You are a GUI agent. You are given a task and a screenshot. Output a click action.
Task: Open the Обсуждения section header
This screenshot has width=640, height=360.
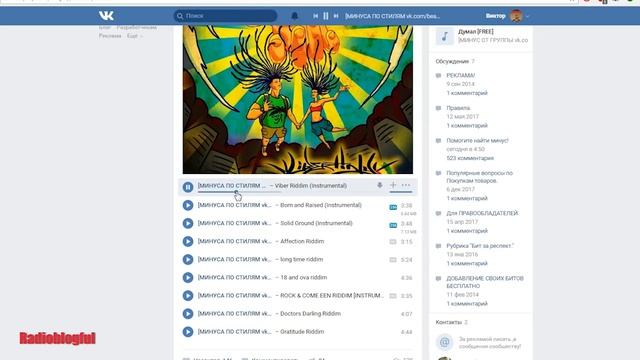click(452, 61)
